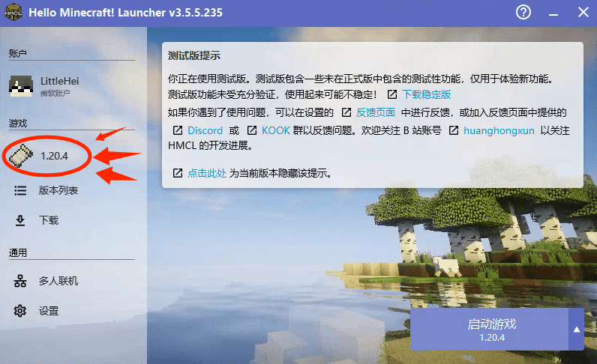Click the external-link icon before huanghongxun
597x364 pixels.
click(x=454, y=130)
